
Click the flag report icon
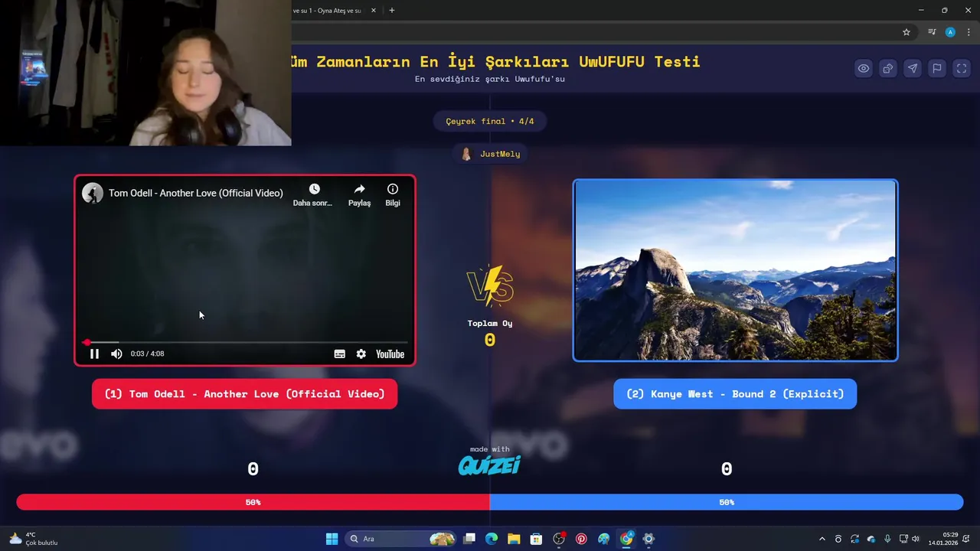[937, 68]
